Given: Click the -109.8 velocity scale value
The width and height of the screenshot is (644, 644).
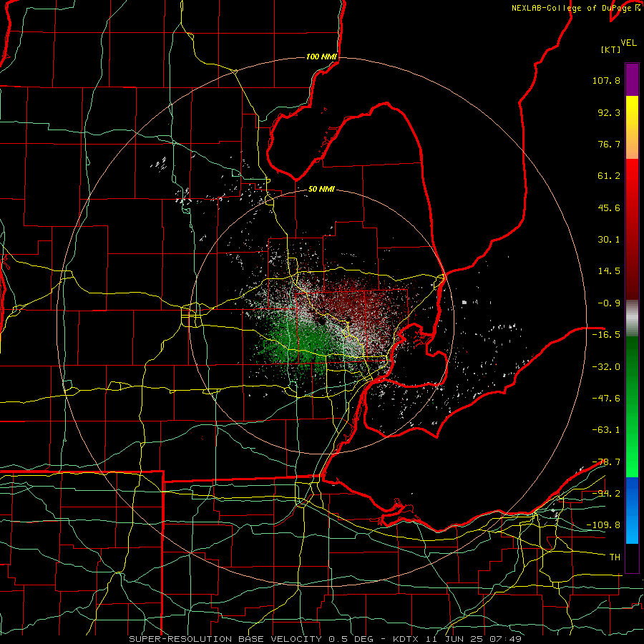Looking at the screenshot, I should pos(603,525).
